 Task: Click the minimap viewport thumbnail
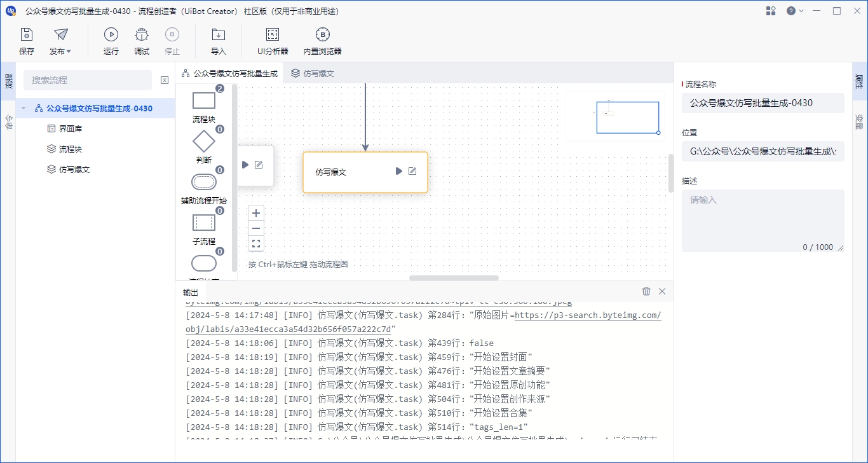627,118
